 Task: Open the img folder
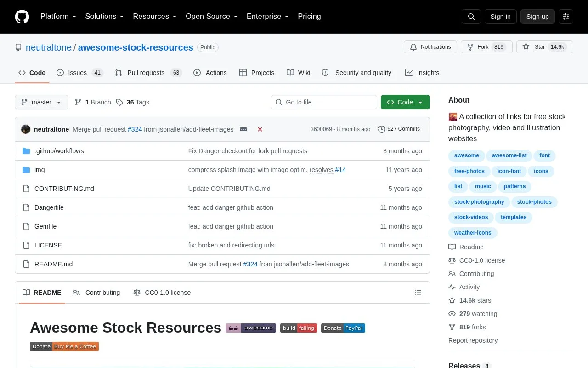40,170
